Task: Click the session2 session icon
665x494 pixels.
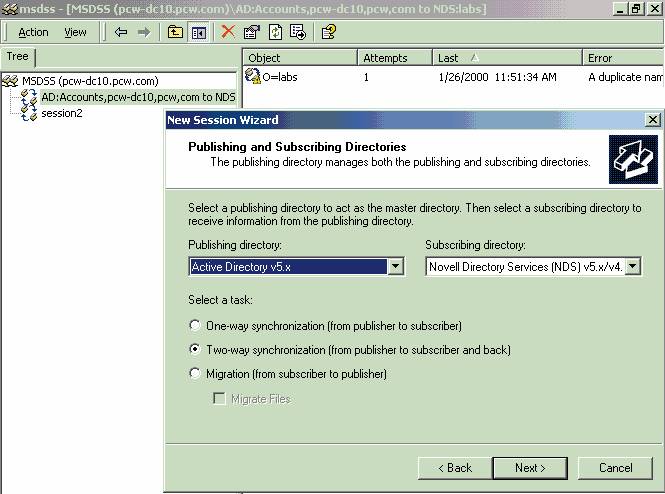Action: (30, 114)
